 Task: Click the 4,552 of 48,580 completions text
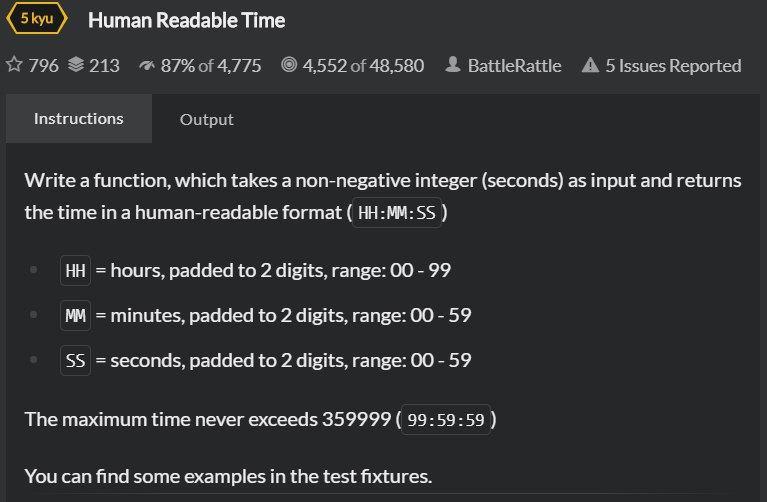363,66
